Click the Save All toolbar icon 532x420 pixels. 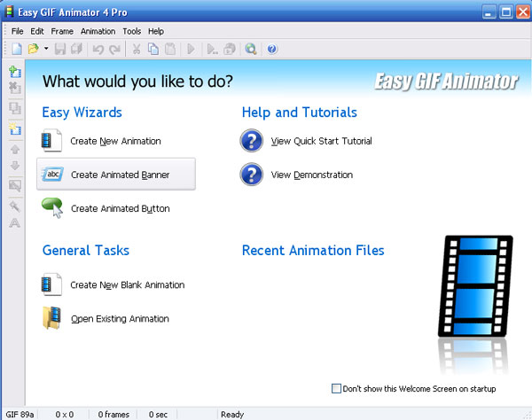tap(77, 49)
